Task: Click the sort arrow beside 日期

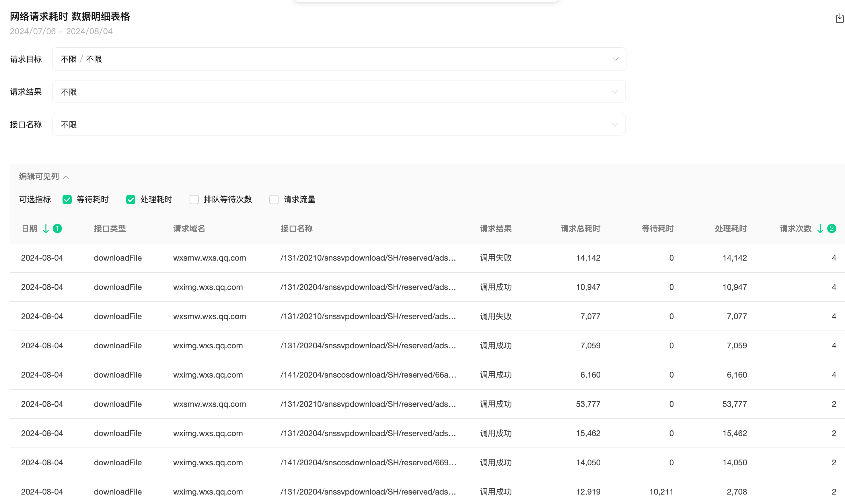Action: click(46, 228)
